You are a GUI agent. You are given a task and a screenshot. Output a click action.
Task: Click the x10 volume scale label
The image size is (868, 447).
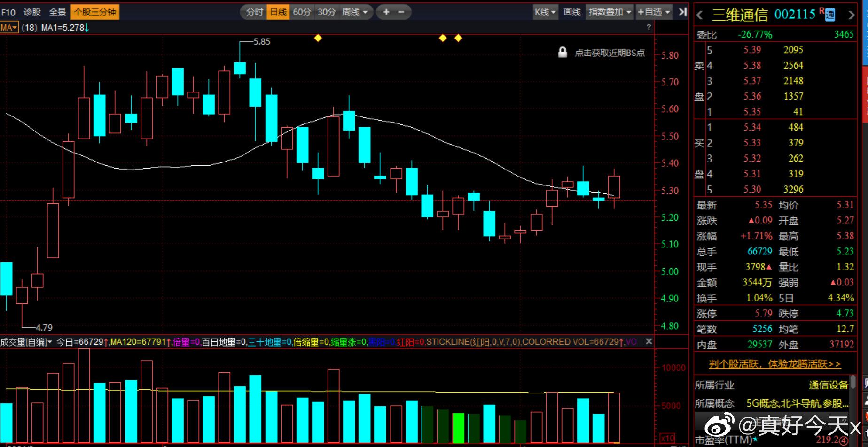(667, 438)
